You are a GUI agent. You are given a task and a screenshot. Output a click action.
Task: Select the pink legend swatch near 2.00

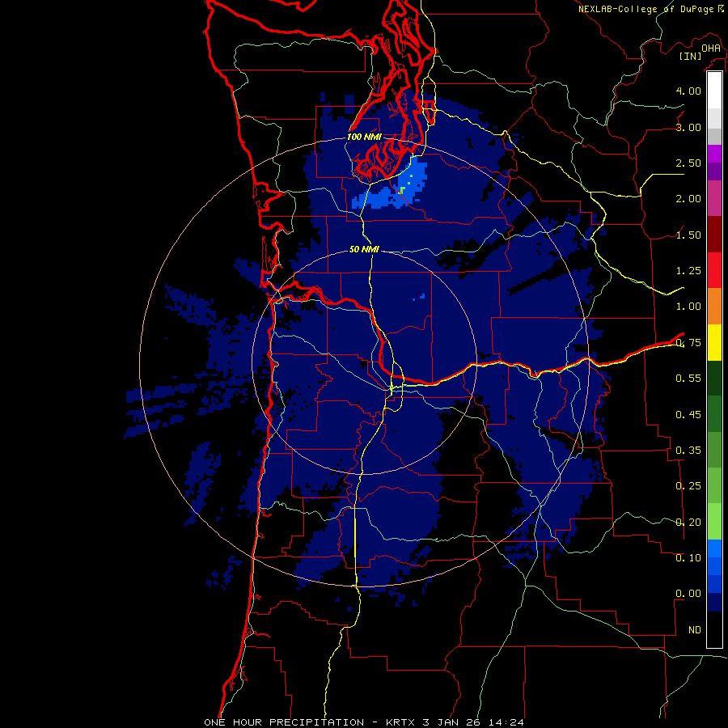(x=714, y=199)
